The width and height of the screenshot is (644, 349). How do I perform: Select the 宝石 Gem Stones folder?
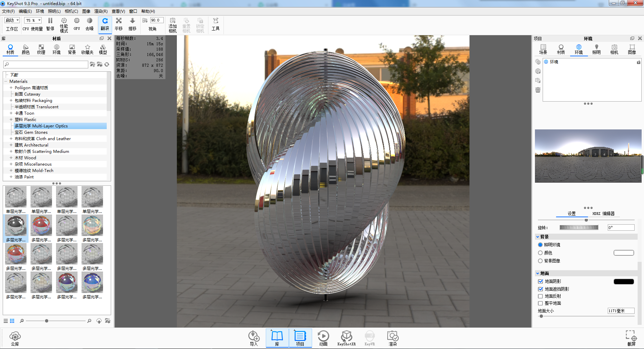pyautogui.click(x=31, y=132)
